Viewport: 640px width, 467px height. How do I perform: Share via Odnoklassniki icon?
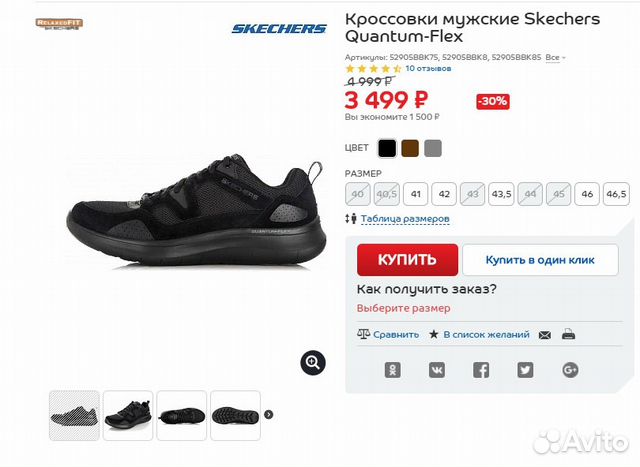pyautogui.click(x=393, y=370)
